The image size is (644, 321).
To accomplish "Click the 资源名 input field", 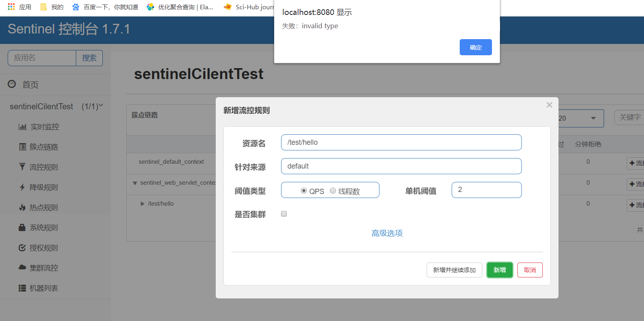I will click(401, 142).
